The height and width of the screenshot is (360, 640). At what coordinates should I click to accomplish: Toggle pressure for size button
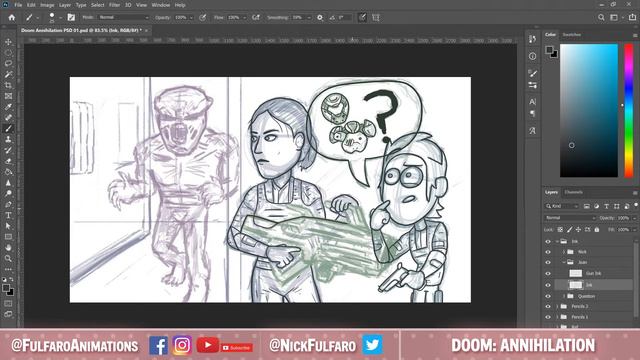pos(362,18)
